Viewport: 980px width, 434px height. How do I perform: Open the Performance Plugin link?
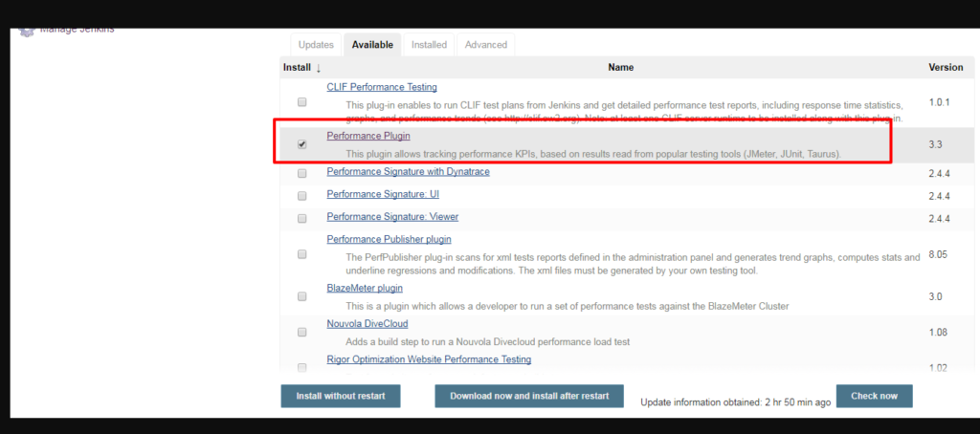pyautogui.click(x=368, y=136)
